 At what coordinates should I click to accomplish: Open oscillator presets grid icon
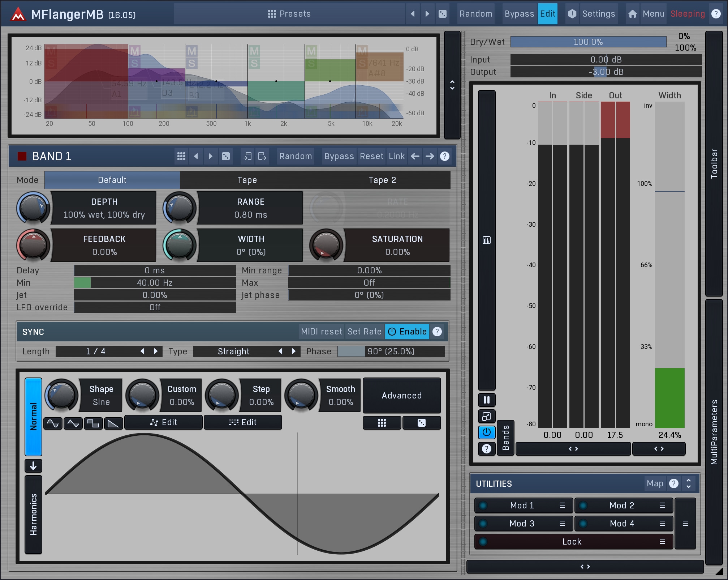(382, 423)
